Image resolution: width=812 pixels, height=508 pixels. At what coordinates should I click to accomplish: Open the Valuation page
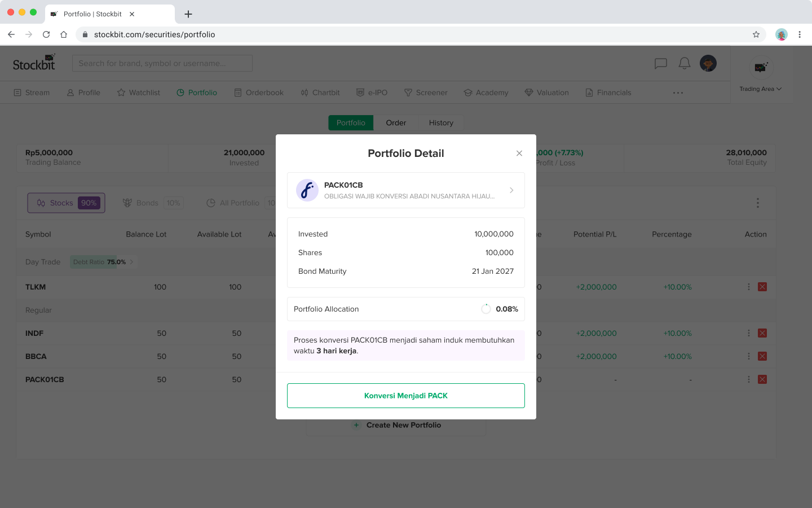click(547, 93)
